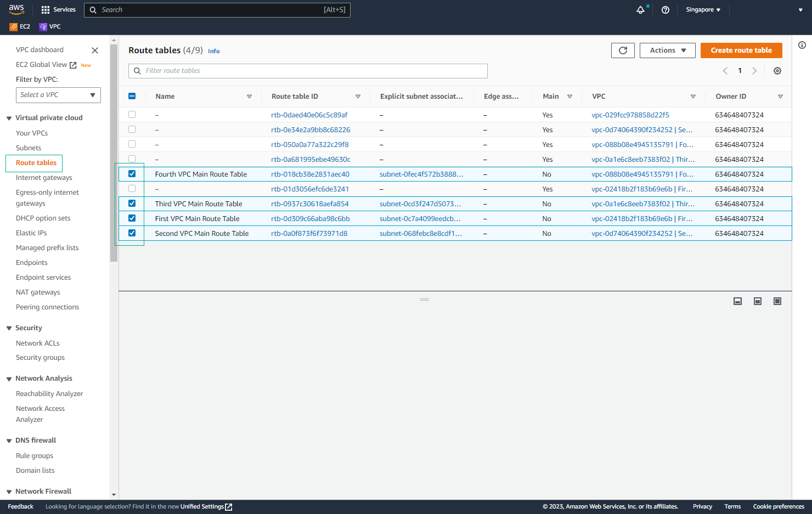
Task: Refresh the route tables list
Action: [623, 50]
